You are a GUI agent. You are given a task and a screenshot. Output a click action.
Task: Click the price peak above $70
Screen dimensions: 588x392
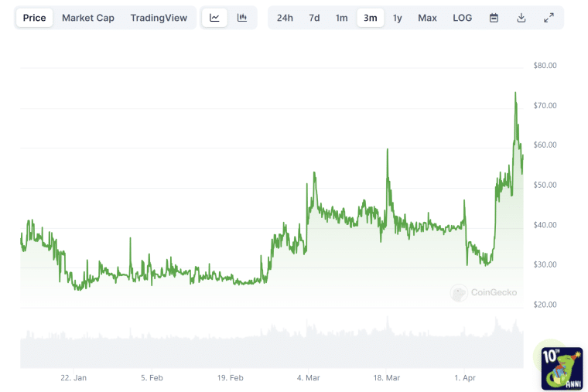pos(515,93)
